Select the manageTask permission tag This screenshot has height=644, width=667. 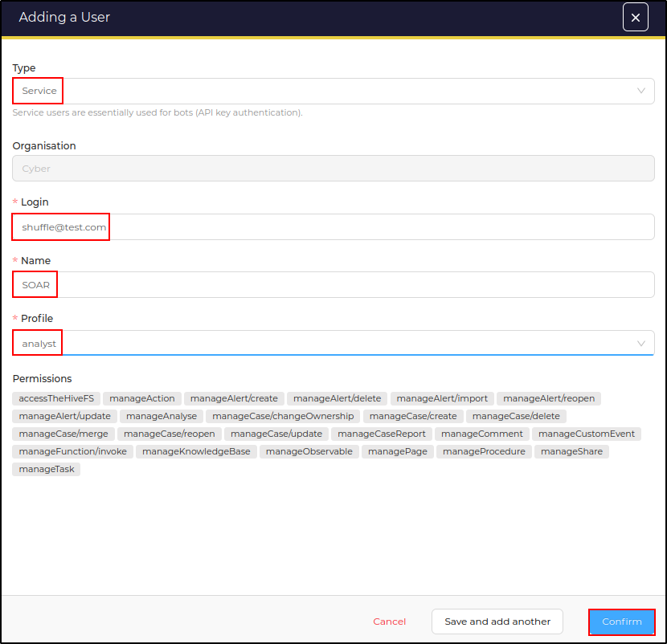(46, 469)
